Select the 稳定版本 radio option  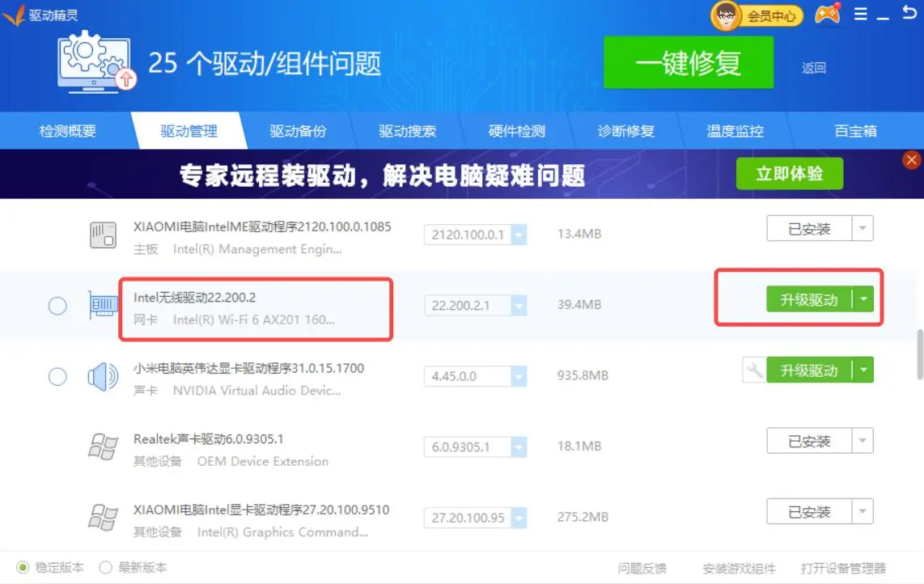pyautogui.click(x=23, y=568)
